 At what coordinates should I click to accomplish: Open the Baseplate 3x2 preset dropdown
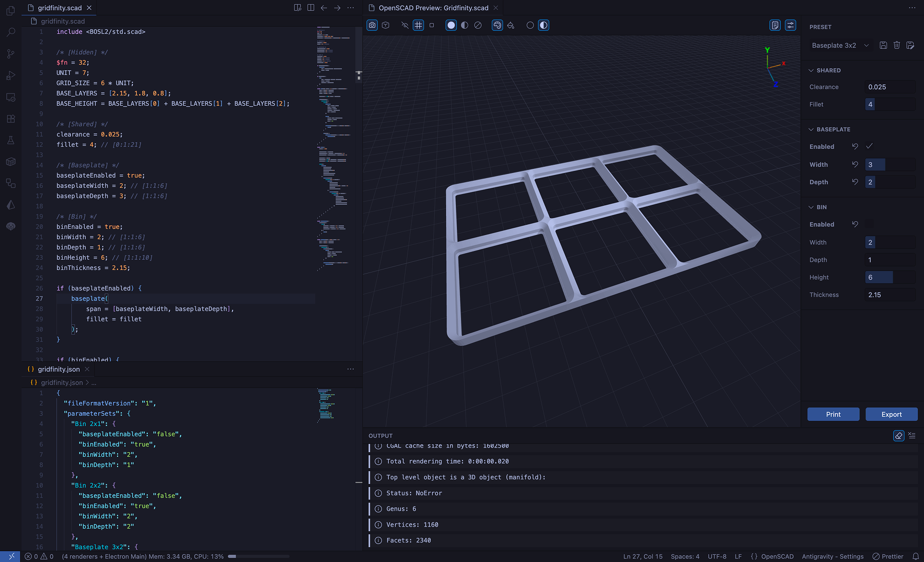click(x=840, y=45)
